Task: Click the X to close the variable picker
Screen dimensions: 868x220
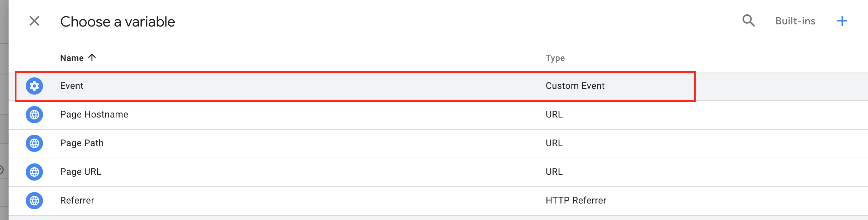Action: [34, 21]
